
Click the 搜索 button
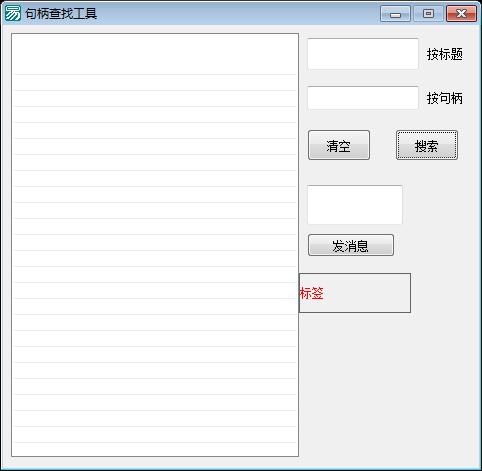pyautogui.click(x=427, y=145)
